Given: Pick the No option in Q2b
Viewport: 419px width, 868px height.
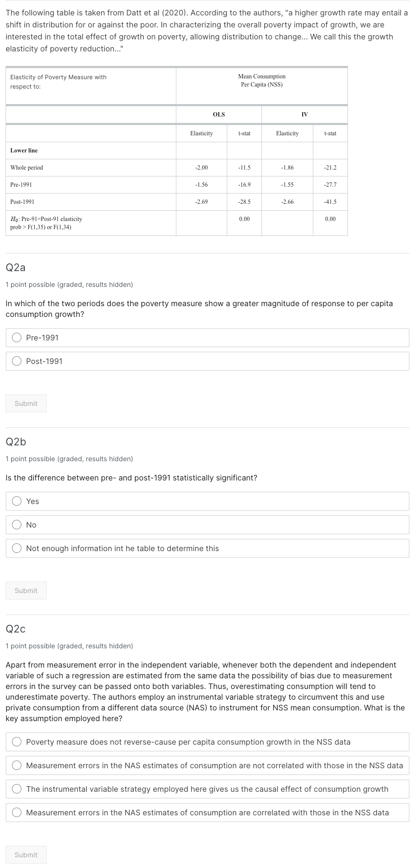Looking at the screenshot, I should pyautogui.click(x=17, y=525).
